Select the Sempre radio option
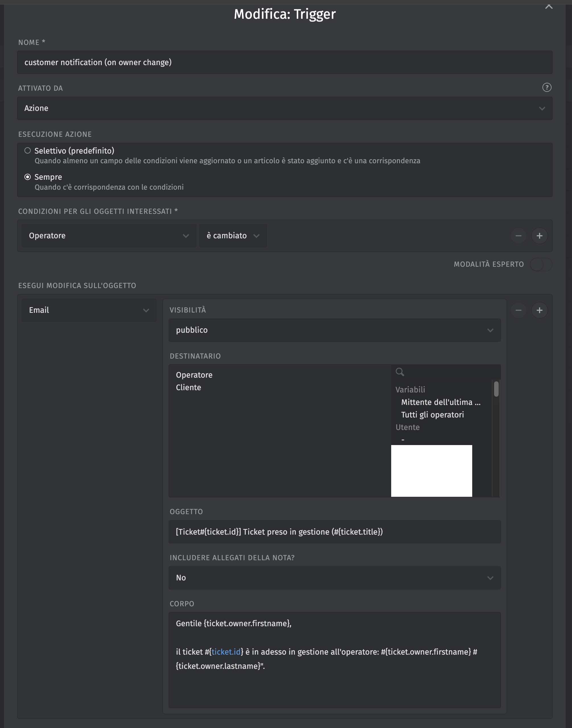Viewport: 572px width, 728px height. 28,177
